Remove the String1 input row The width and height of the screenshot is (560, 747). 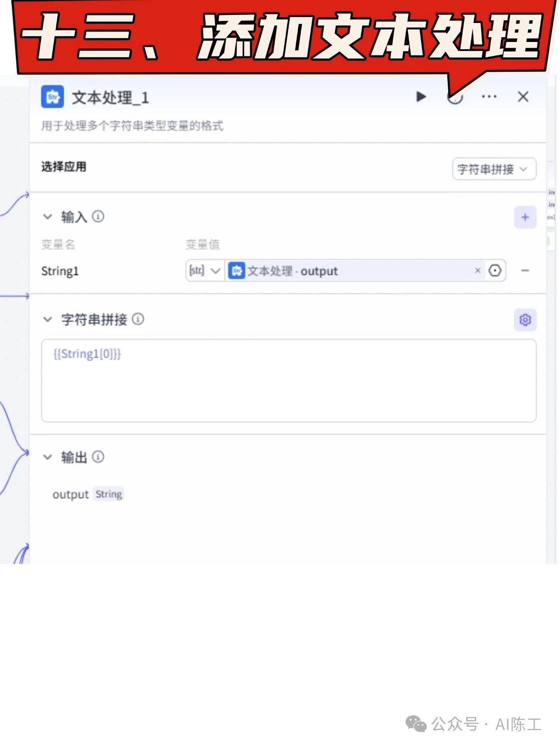pos(525,271)
